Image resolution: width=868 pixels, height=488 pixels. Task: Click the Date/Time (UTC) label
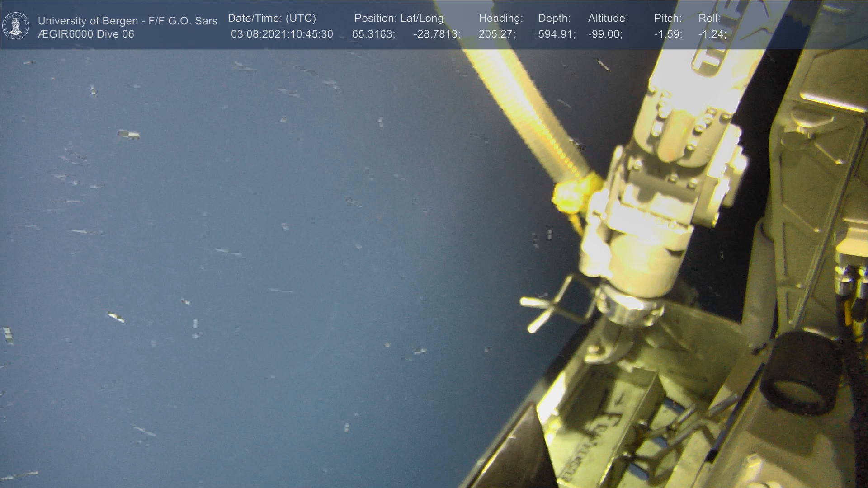point(272,19)
